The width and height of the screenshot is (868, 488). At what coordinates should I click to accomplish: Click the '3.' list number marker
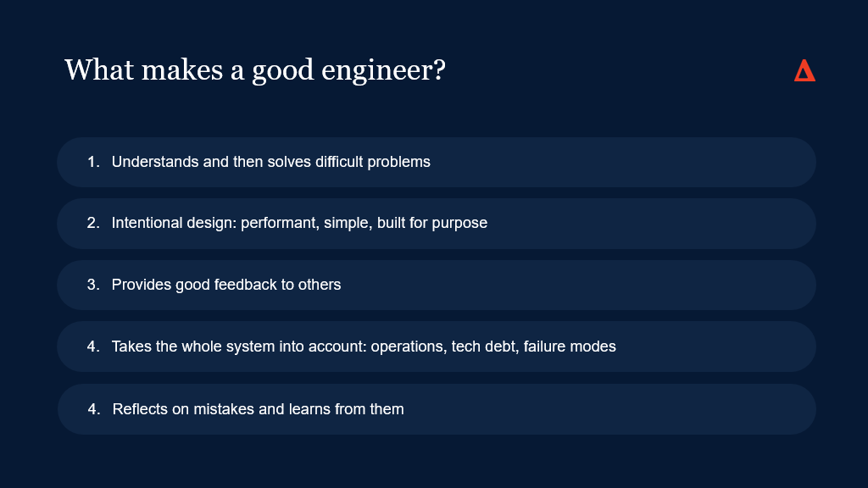tap(93, 285)
